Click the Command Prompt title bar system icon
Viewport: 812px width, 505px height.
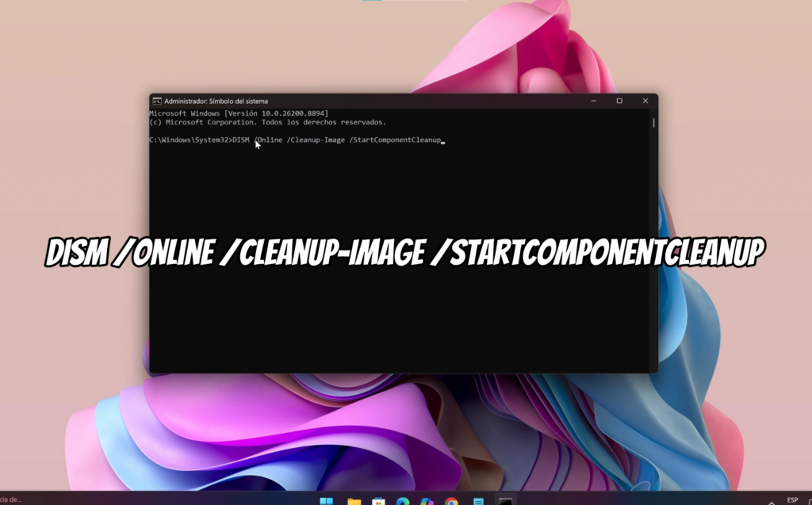click(x=156, y=101)
